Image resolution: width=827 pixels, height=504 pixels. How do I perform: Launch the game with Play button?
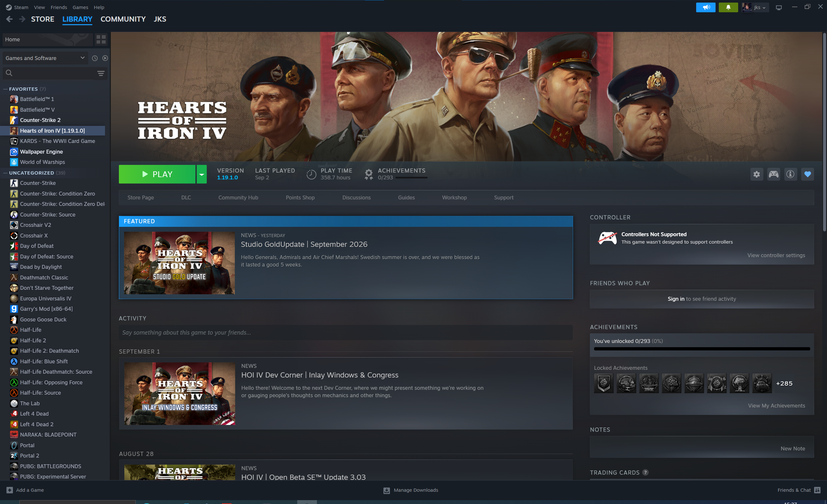click(157, 174)
